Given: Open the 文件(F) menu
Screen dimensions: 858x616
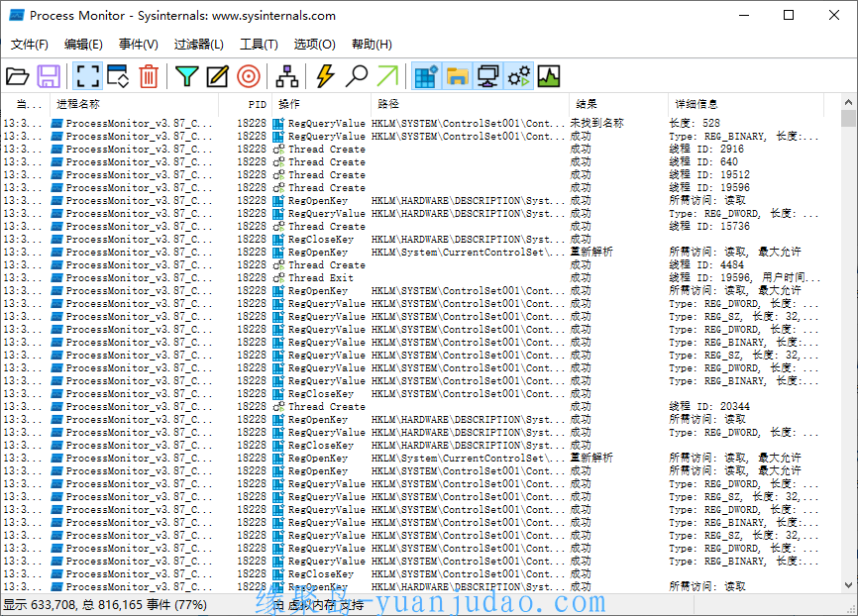Looking at the screenshot, I should [x=30, y=45].
